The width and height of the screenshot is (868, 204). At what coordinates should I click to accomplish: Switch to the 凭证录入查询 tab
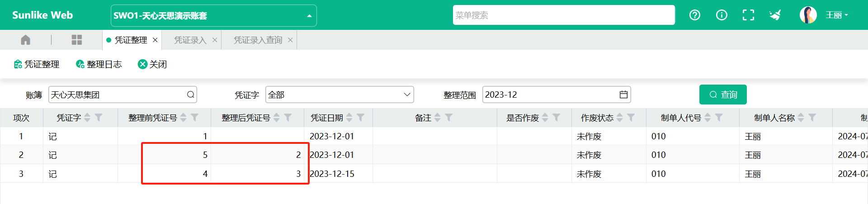258,40
